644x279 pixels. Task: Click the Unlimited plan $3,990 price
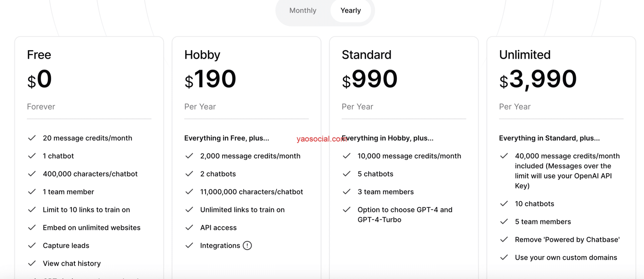coord(538,79)
